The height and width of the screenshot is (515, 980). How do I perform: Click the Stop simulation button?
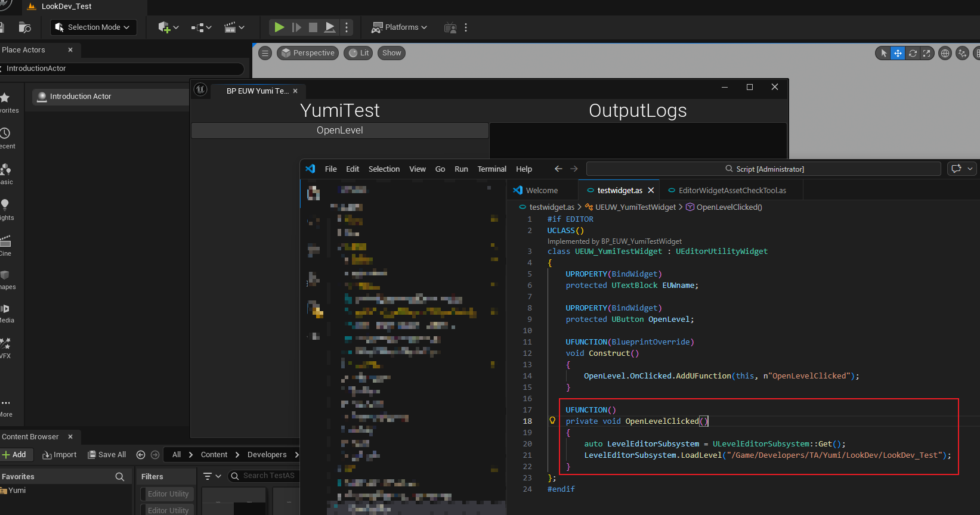pyautogui.click(x=313, y=27)
